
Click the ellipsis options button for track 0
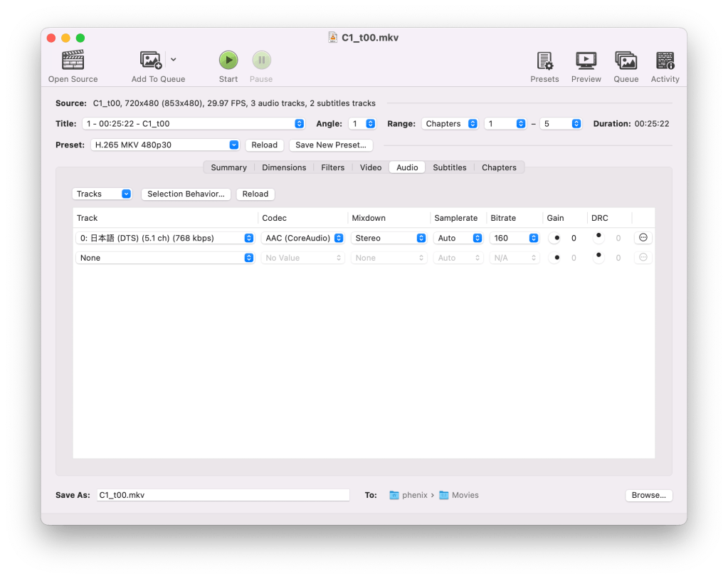643,238
